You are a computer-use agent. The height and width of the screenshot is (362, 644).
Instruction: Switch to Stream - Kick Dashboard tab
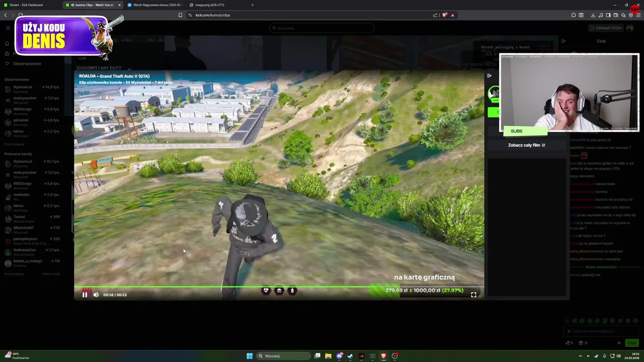[30, 5]
